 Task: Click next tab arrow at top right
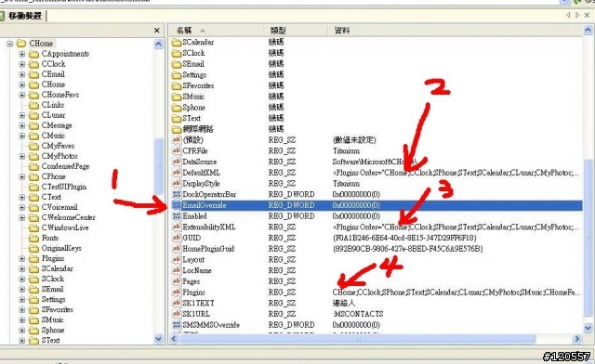pyautogui.click(x=577, y=15)
